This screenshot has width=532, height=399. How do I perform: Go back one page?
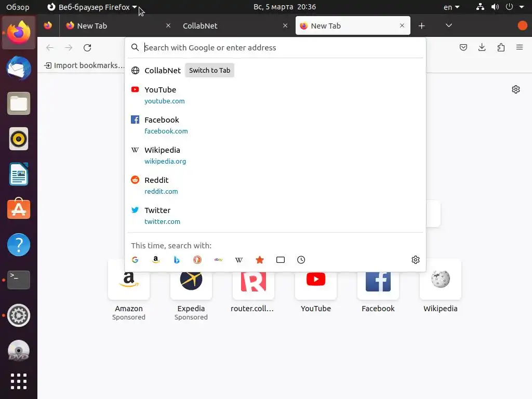coord(50,48)
